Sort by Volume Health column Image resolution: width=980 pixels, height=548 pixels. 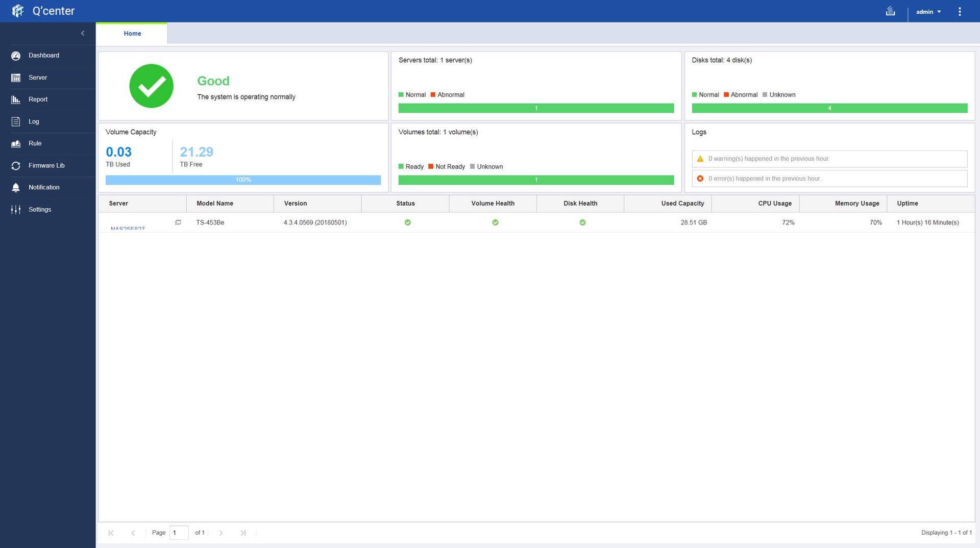tap(493, 204)
